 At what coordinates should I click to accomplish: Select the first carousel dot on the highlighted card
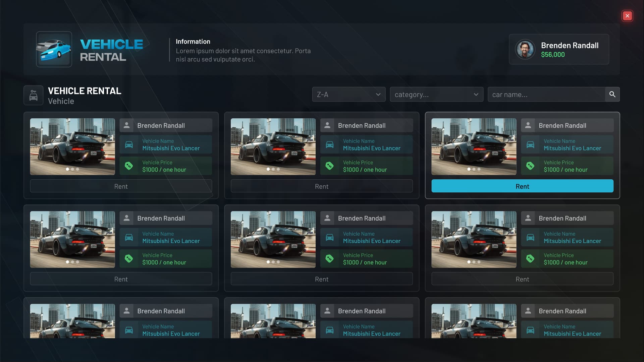[x=469, y=169]
